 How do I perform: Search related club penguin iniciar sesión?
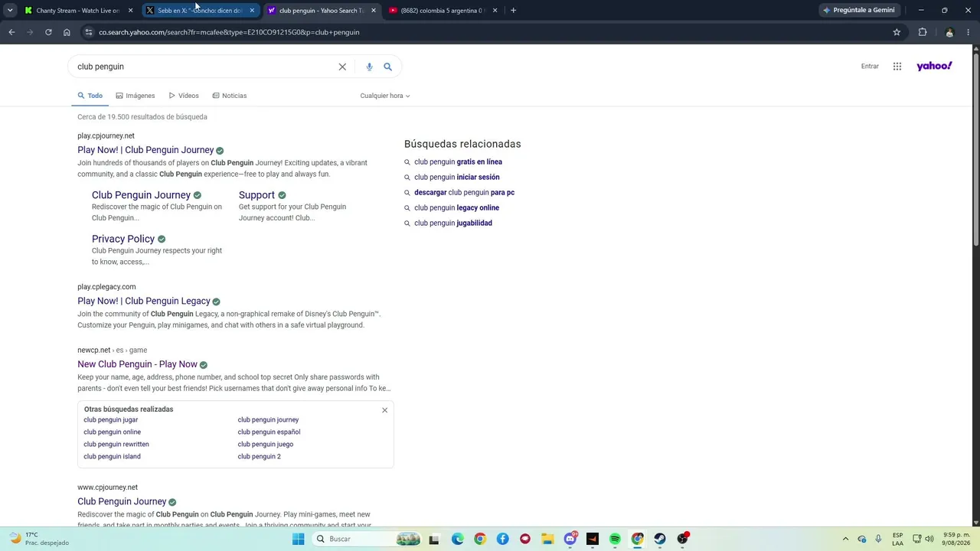(456, 178)
